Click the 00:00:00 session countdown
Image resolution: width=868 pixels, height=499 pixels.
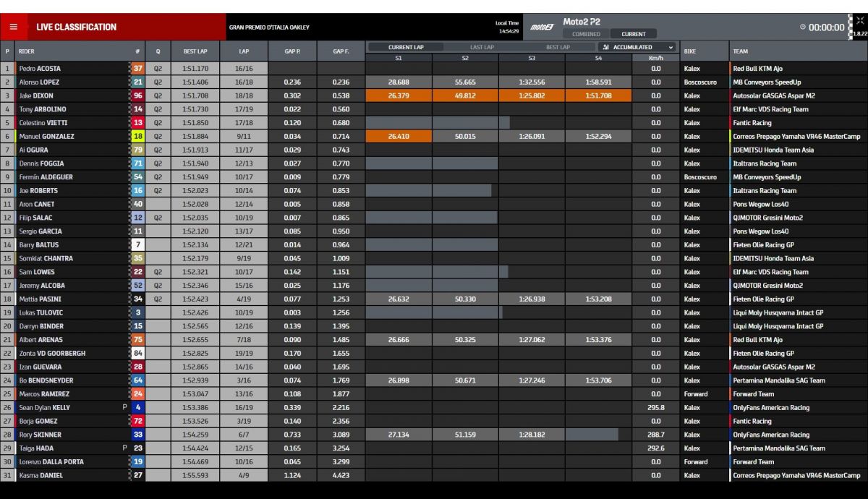(827, 27)
